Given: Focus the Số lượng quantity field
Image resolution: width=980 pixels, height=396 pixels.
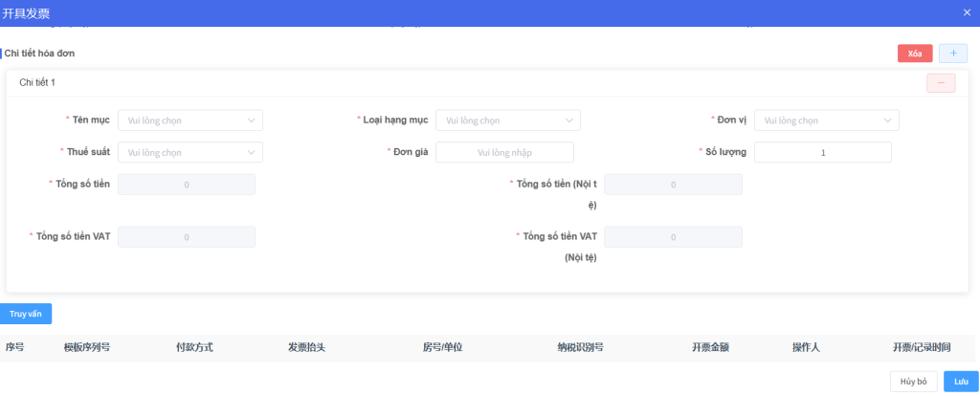Looking at the screenshot, I should tap(822, 152).
